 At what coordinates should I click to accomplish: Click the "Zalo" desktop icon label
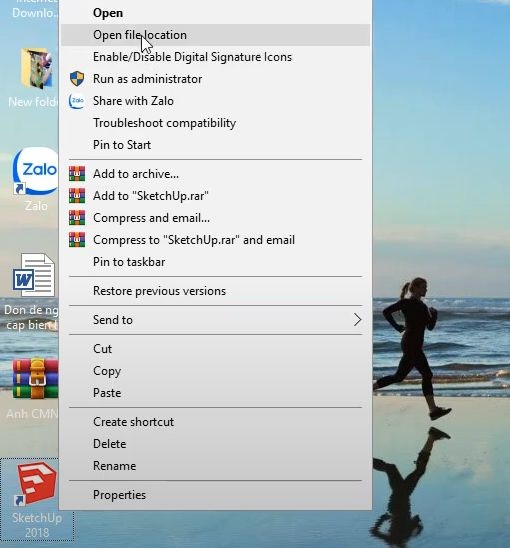coord(36,206)
